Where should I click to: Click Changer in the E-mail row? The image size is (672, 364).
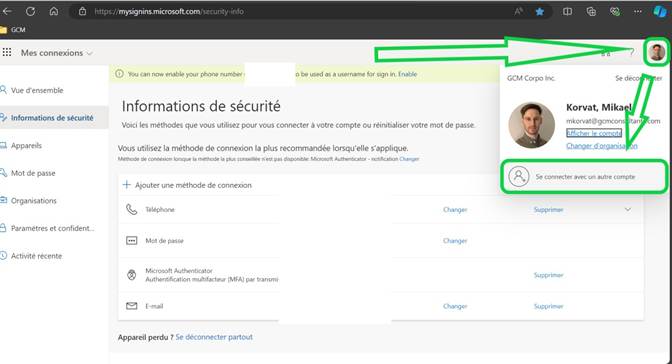click(455, 306)
